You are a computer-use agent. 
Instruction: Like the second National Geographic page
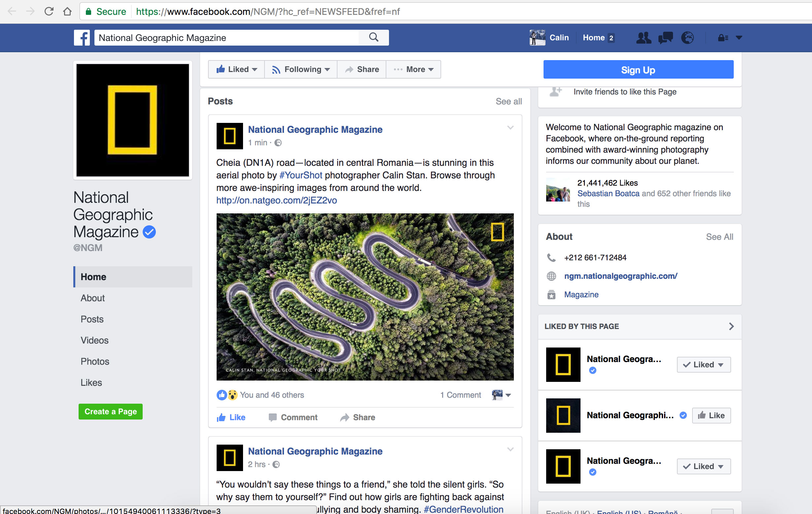point(711,416)
